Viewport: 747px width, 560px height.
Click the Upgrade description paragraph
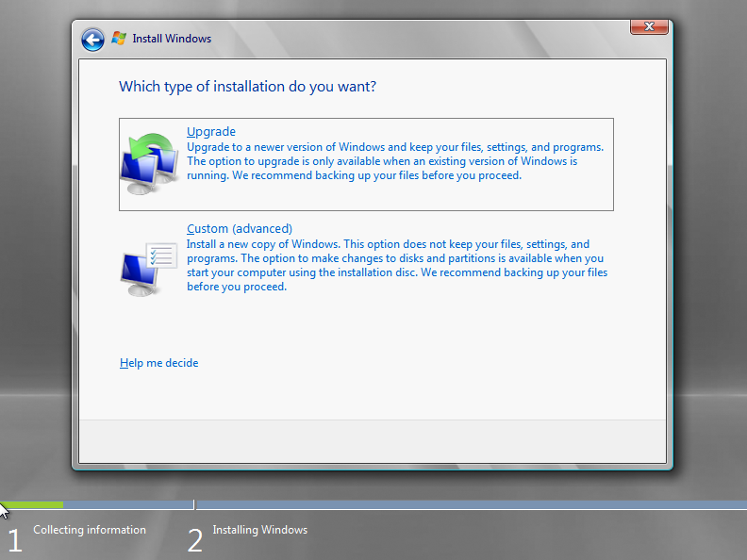pyautogui.click(x=395, y=161)
